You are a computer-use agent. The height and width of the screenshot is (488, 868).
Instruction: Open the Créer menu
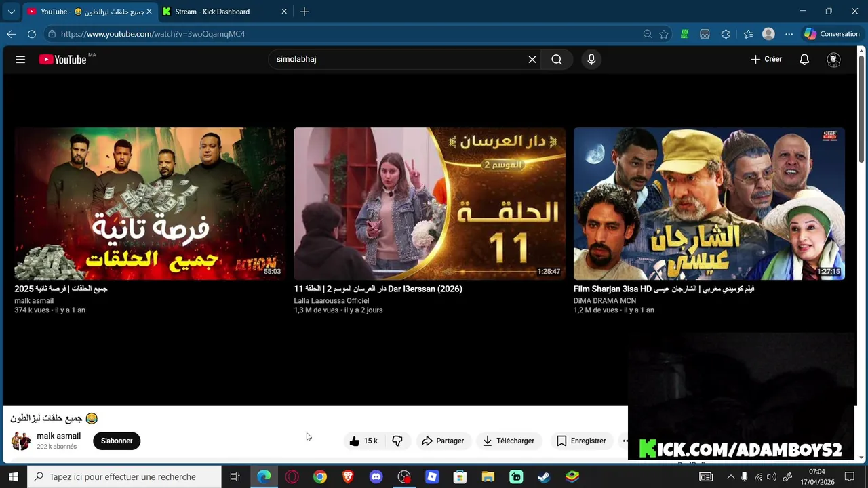[x=766, y=60]
